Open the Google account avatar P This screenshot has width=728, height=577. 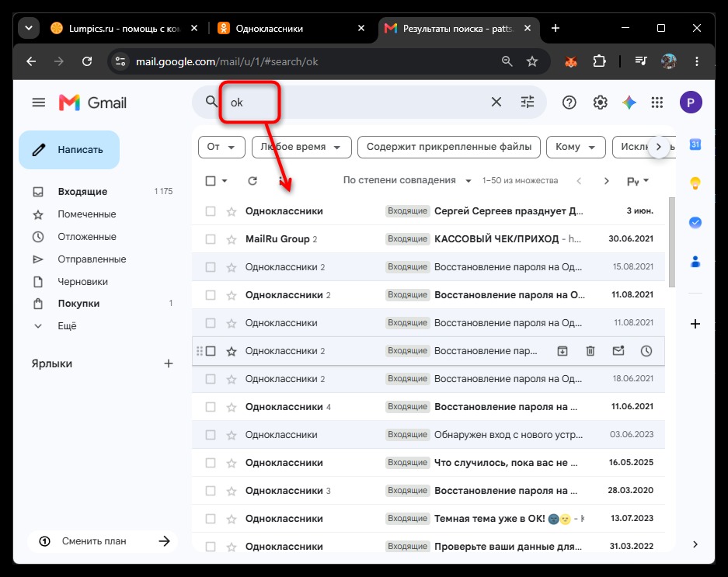[691, 103]
